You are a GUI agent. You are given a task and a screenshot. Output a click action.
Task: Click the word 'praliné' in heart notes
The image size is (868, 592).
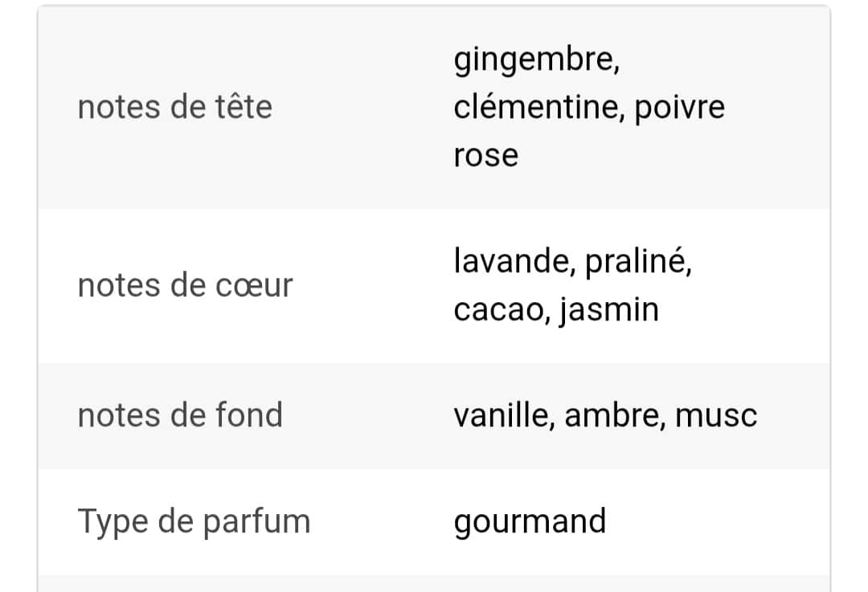636,261
